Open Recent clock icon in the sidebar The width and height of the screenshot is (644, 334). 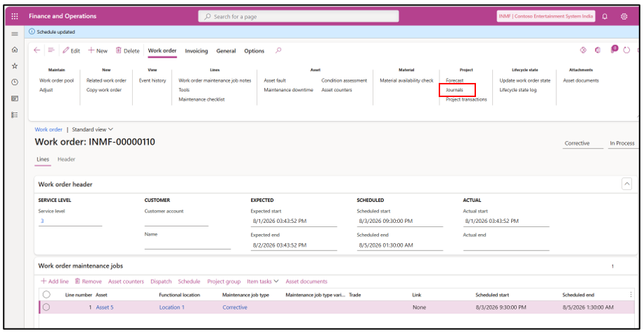15,82
